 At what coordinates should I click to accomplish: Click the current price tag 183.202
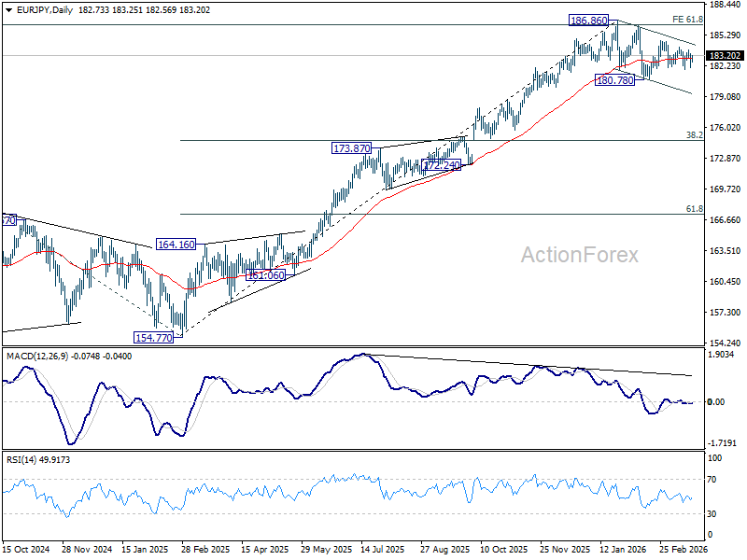726,56
